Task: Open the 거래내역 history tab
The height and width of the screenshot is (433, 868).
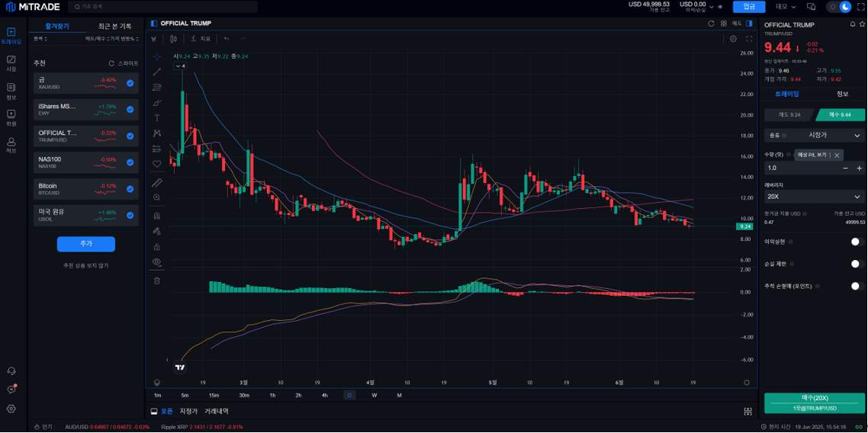Action: [217, 412]
